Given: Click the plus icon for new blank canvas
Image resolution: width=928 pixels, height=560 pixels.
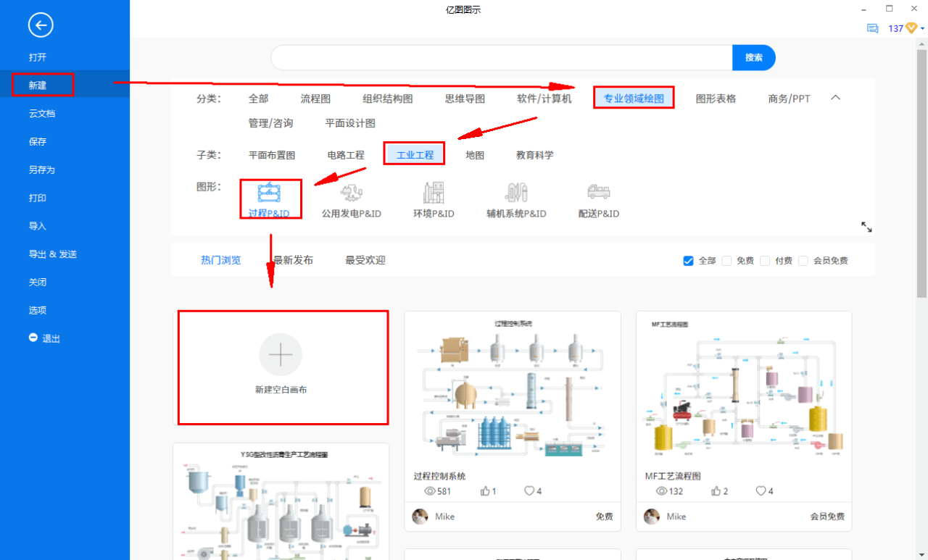Looking at the screenshot, I should click(281, 354).
